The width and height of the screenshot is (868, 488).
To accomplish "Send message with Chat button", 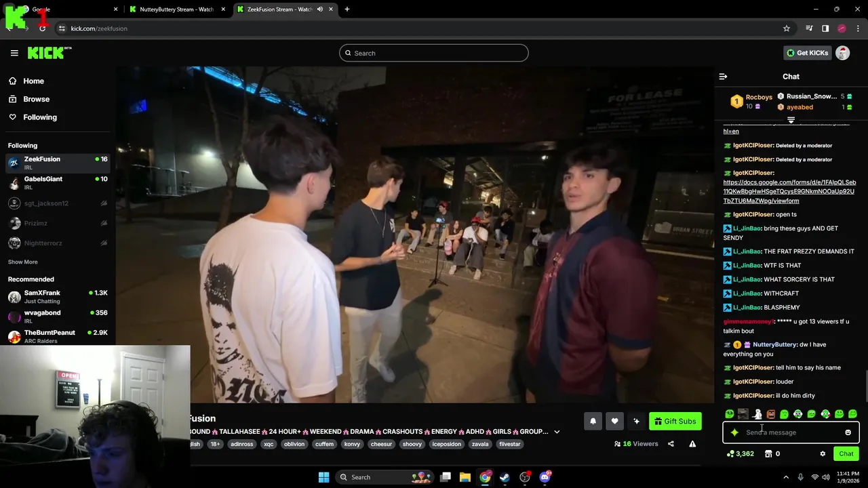I will pyautogui.click(x=846, y=454).
